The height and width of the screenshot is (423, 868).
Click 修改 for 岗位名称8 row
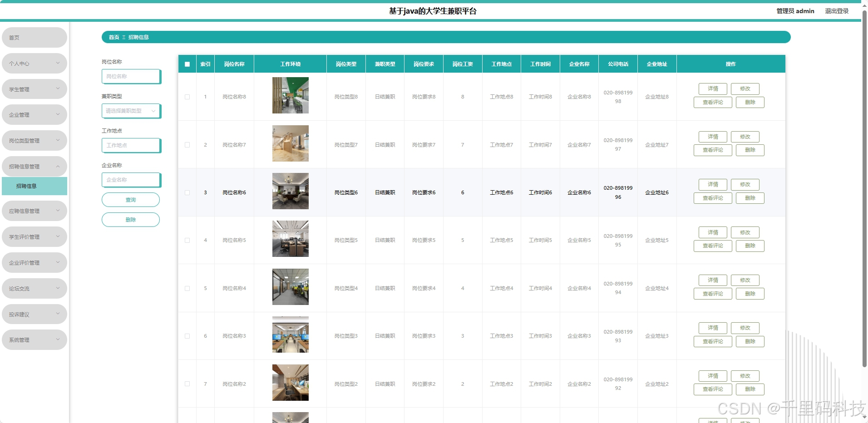[745, 89]
